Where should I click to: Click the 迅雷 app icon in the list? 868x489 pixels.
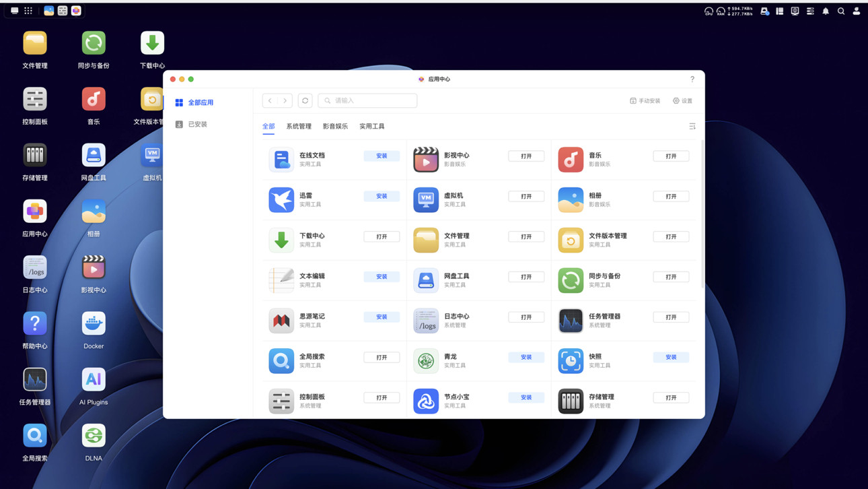pos(281,200)
